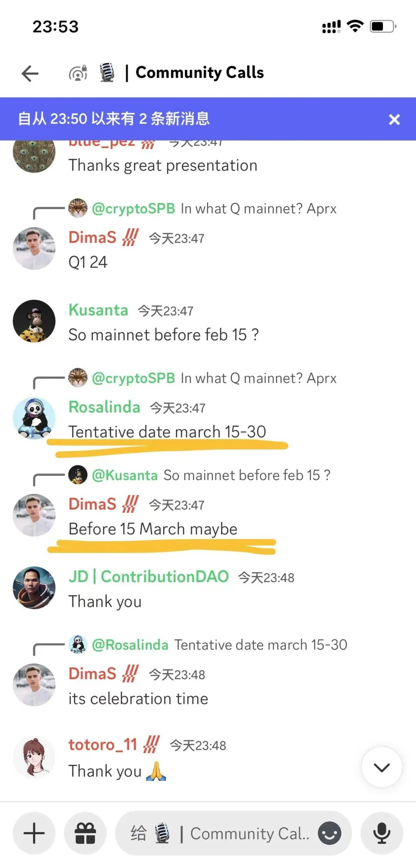Dismiss the new messages banner
416x868 pixels.
click(394, 119)
